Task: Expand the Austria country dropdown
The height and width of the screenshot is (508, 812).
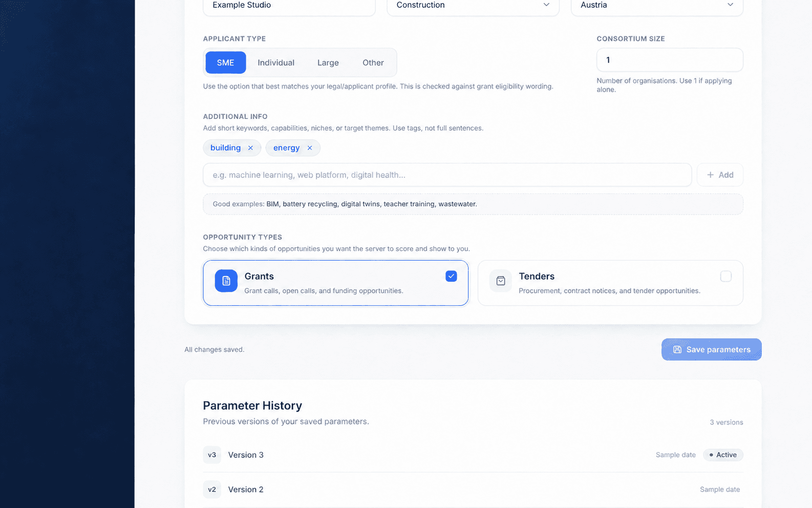Action: [x=657, y=5]
